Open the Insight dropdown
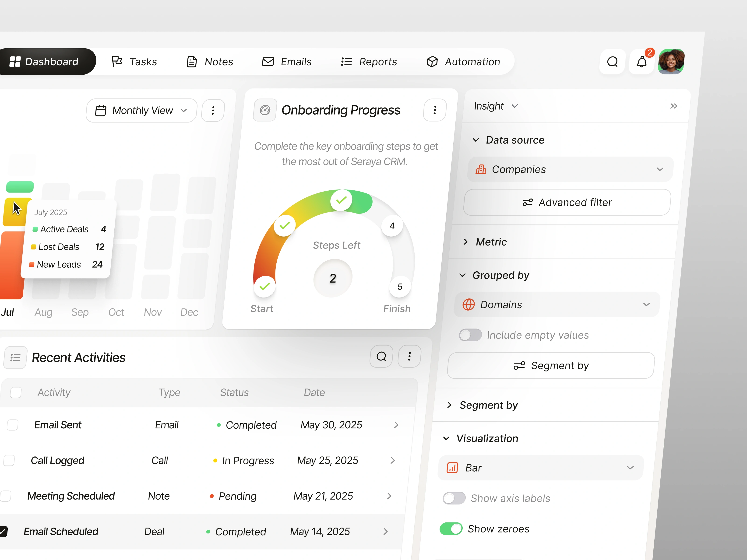 pyautogui.click(x=496, y=106)
